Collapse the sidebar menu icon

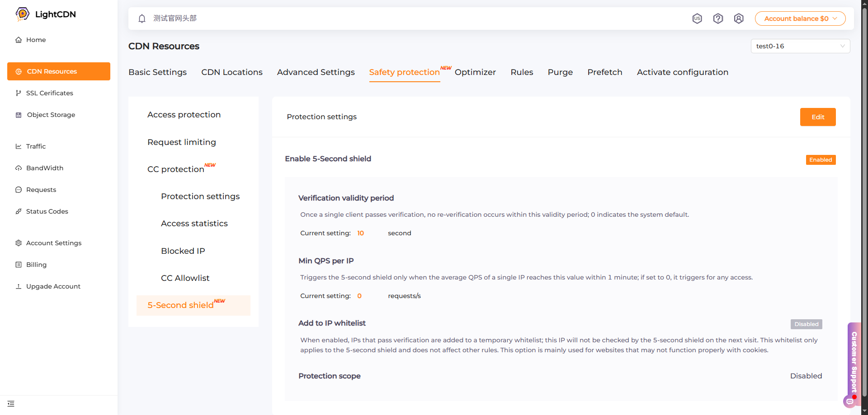[11, 403]
